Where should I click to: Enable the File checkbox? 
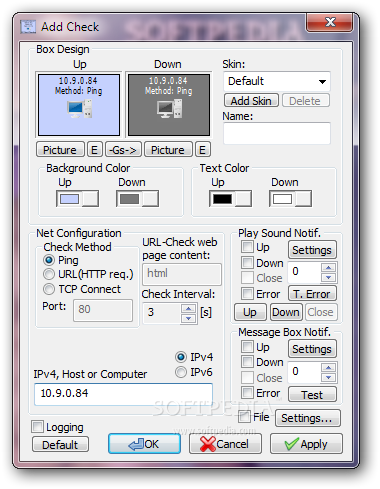coord(244,417)
